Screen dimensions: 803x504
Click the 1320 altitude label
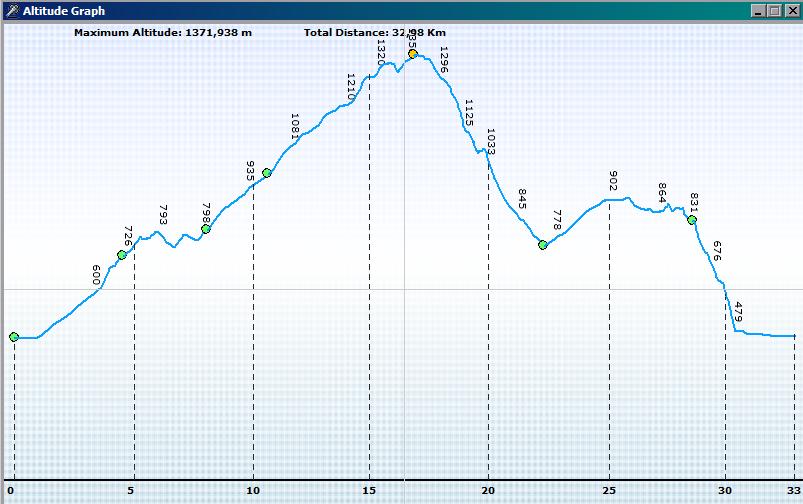[381, 52]
